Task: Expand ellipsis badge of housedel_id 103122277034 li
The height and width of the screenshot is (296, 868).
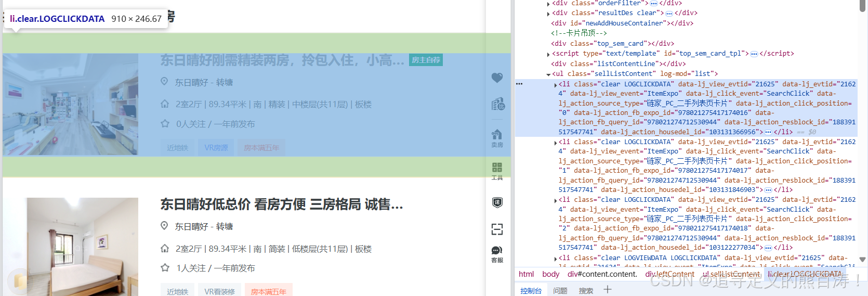Action: 768,248
